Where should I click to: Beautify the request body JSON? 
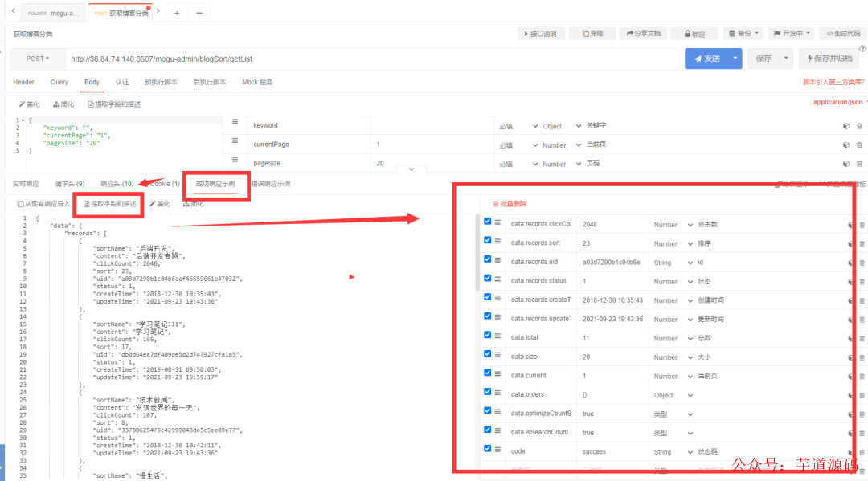click(x=30, y=104)
